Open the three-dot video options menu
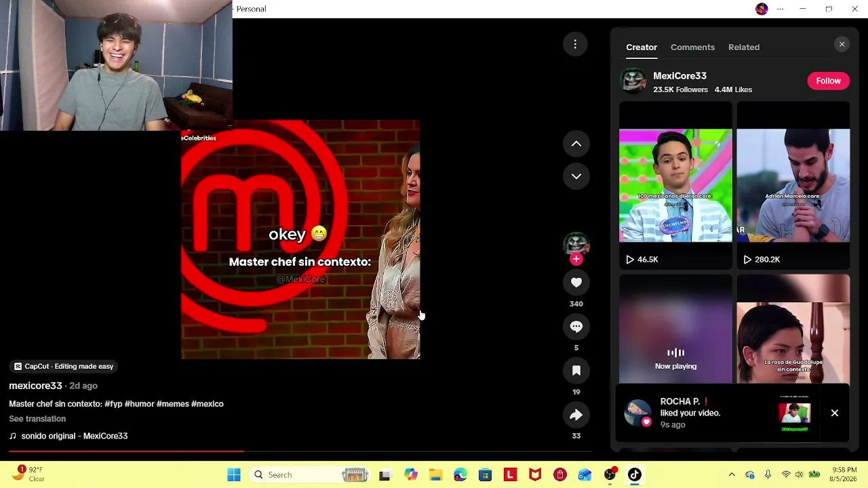Viewport: 868px width, 488px height. [x=575, y=44]
